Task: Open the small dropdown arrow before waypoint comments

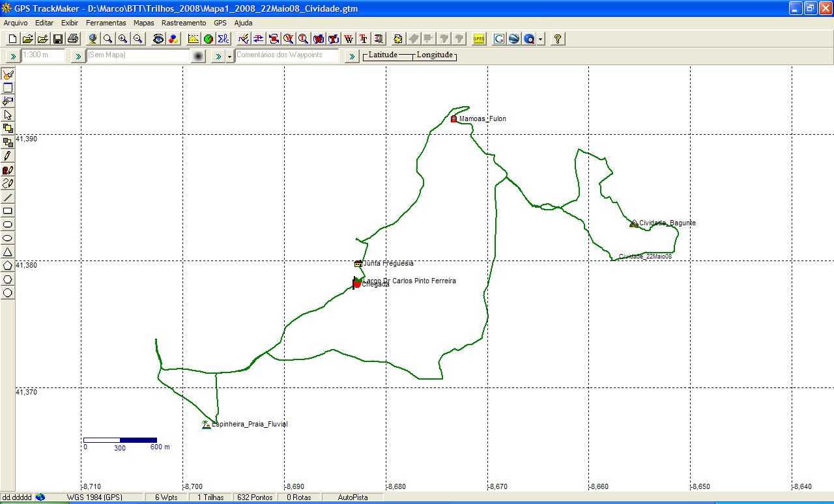Action: 229,56
